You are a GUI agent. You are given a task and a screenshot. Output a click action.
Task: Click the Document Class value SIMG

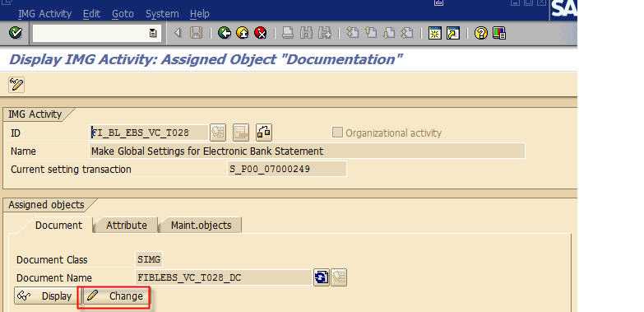point(150,259)
